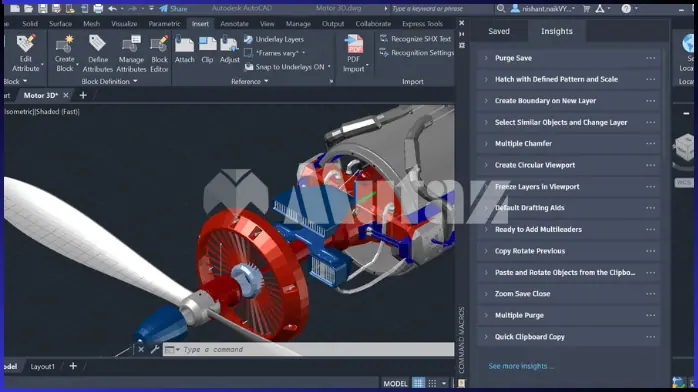Open Define Attributes tool
This screenshot has height=392, width=698.
click(x=97, y=53)
